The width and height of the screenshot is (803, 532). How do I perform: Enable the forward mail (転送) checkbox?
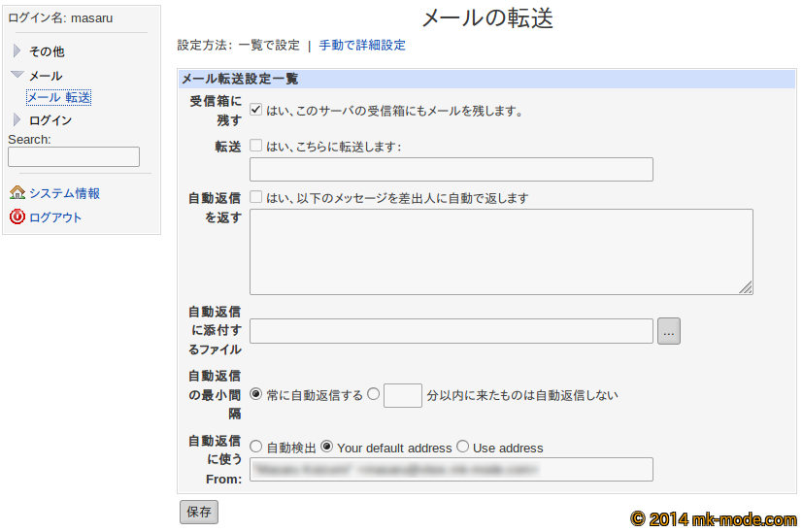256,146
